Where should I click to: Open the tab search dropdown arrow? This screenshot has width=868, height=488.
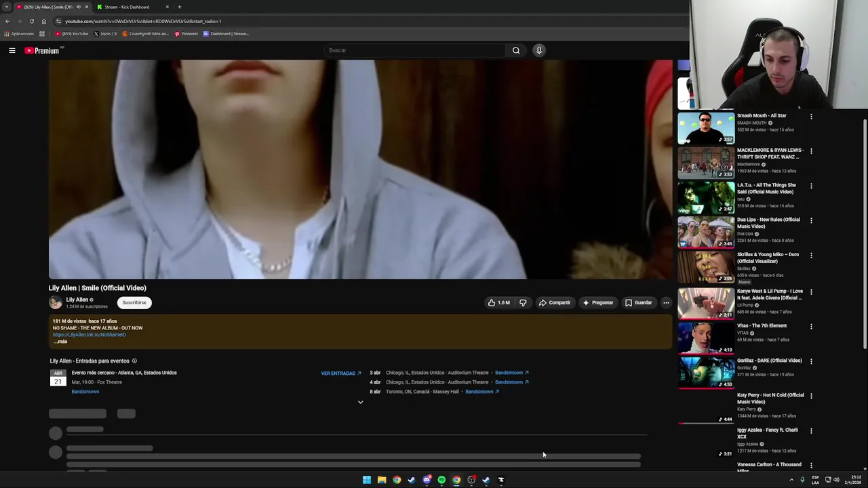click(6, 7)
